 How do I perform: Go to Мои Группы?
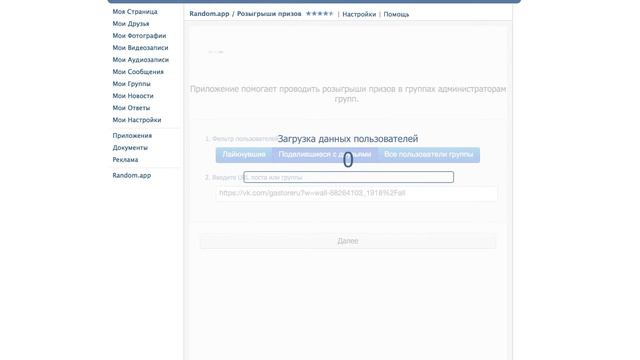[131, 84]
